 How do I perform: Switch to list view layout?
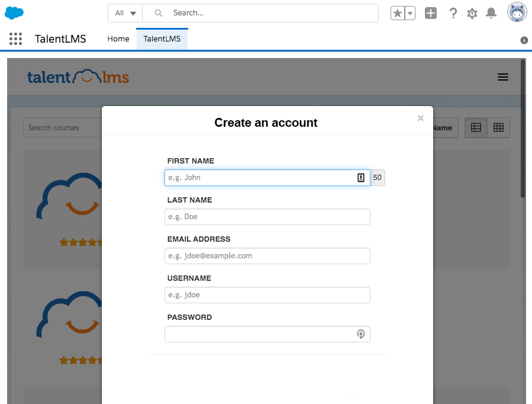(476, 127)
